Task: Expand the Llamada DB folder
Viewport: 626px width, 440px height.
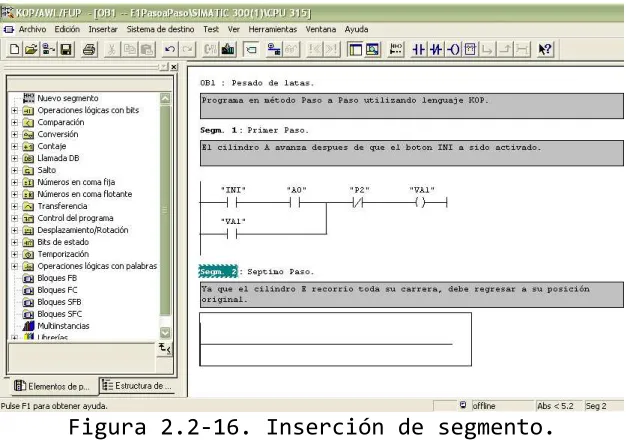Action: pyautogui.click(x=15, y=158)
